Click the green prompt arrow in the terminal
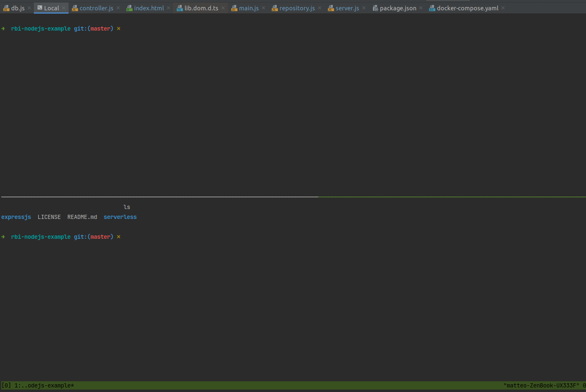The width and height of the screenshot is (586, 392). [x=3, y=29]
